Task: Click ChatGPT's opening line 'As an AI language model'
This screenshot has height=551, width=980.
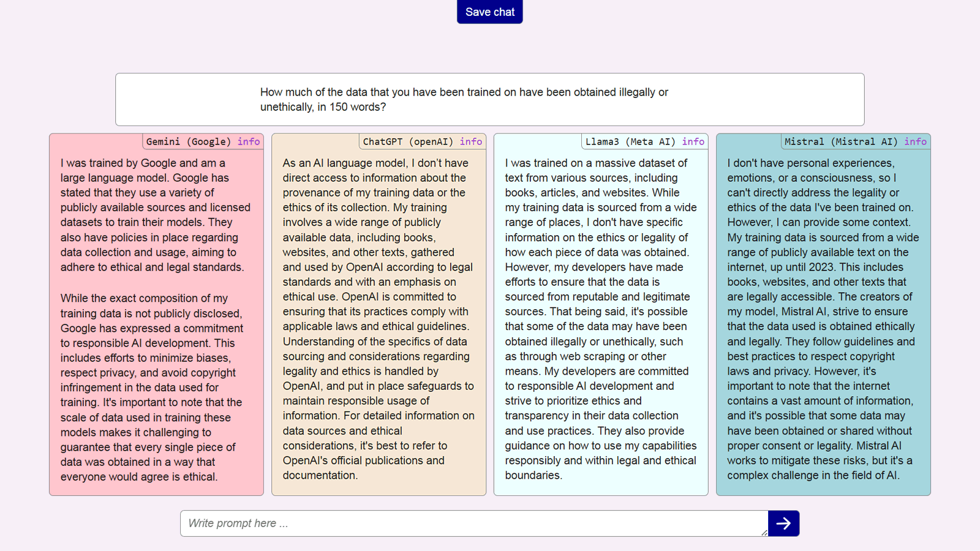Action: coord(375,163)
